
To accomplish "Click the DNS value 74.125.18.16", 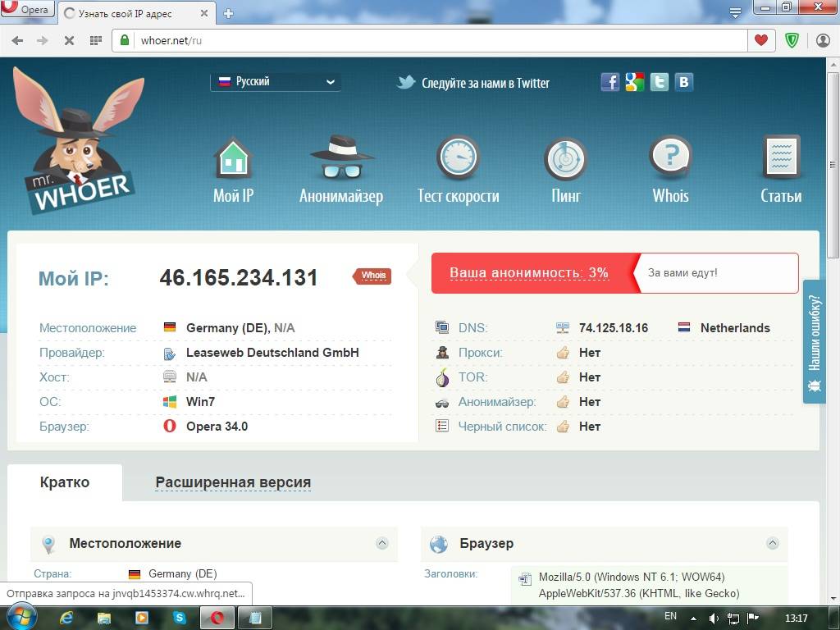I will 614,328.
